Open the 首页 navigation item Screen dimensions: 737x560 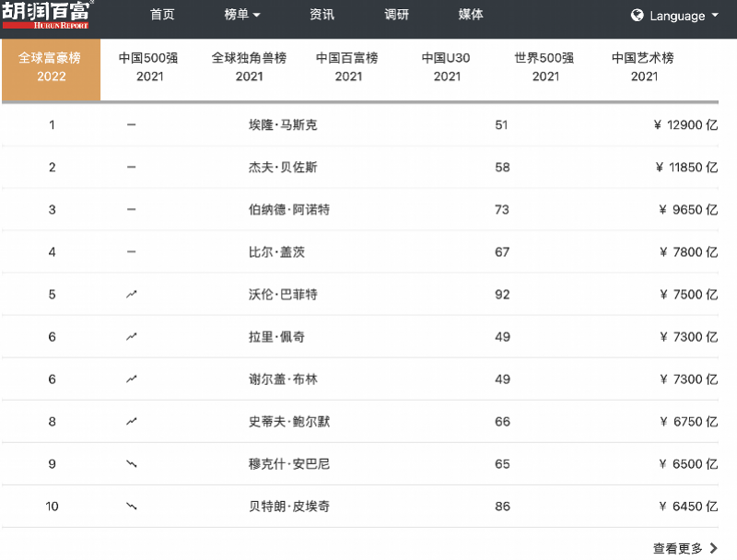[x=162, y=15]
